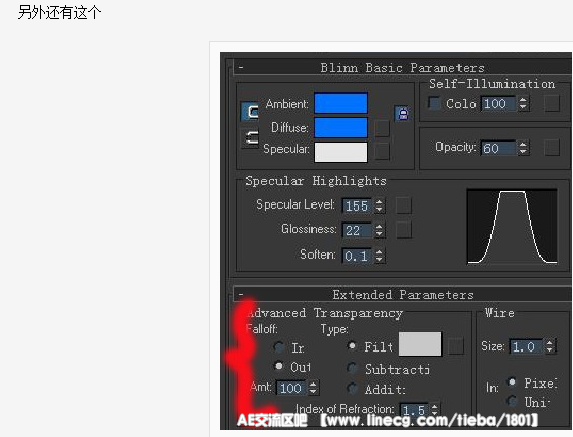573x437 pixels.
Task: Open the Self-Illumination map slot button
Action: pos(552,104)
